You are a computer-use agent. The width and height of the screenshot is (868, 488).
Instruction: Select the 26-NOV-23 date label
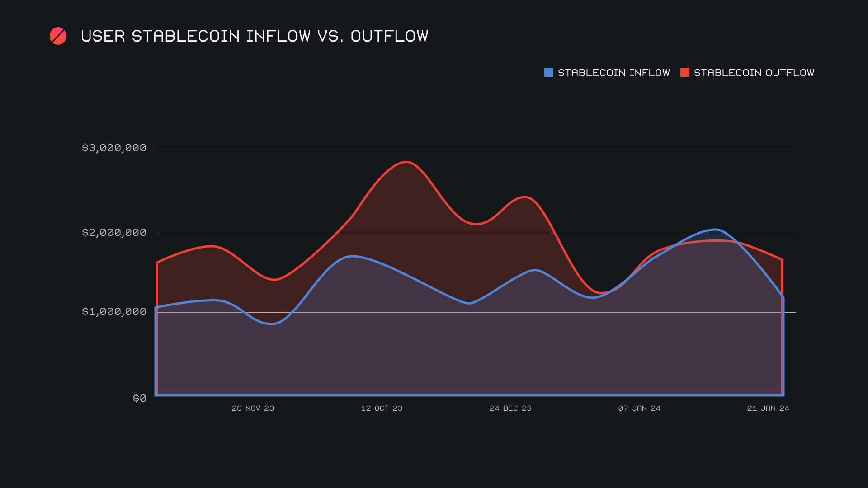pos(253,408)
